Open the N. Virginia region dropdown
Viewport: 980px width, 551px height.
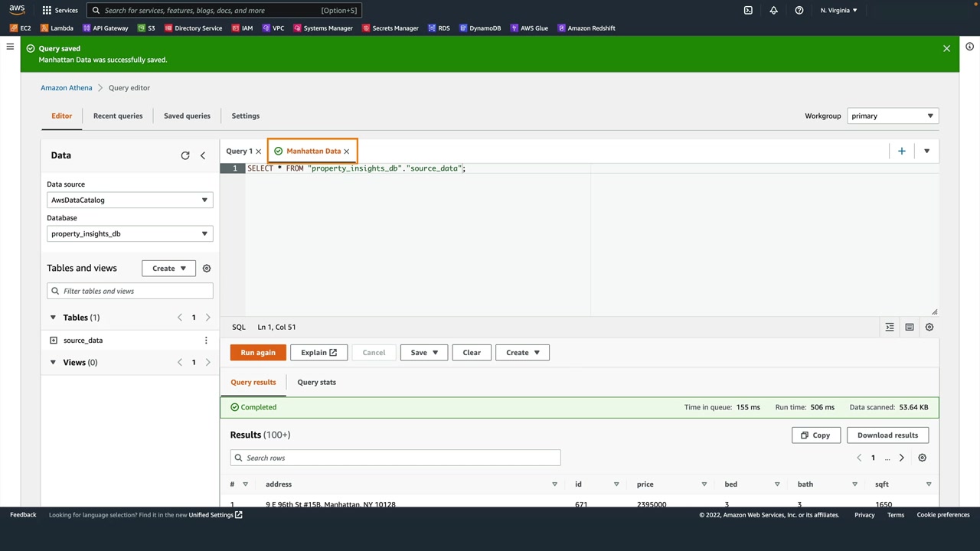(839, 10)
